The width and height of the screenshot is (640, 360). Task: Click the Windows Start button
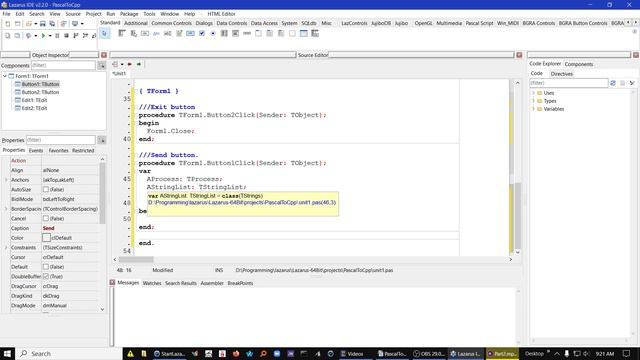(x=7, y=353)
